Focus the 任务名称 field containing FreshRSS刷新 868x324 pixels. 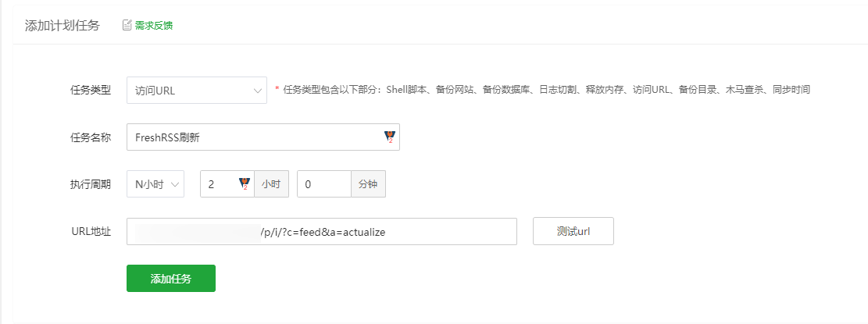[263, 137]
